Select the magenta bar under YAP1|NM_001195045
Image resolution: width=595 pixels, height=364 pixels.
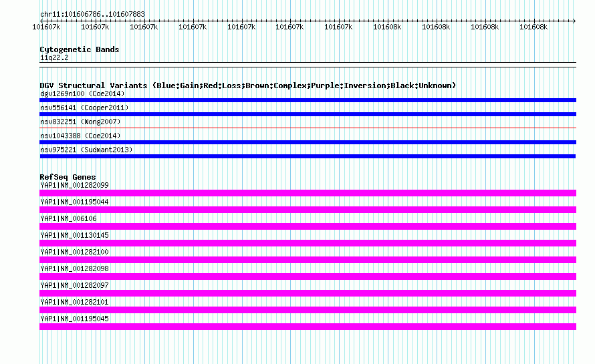pos(308,327)
